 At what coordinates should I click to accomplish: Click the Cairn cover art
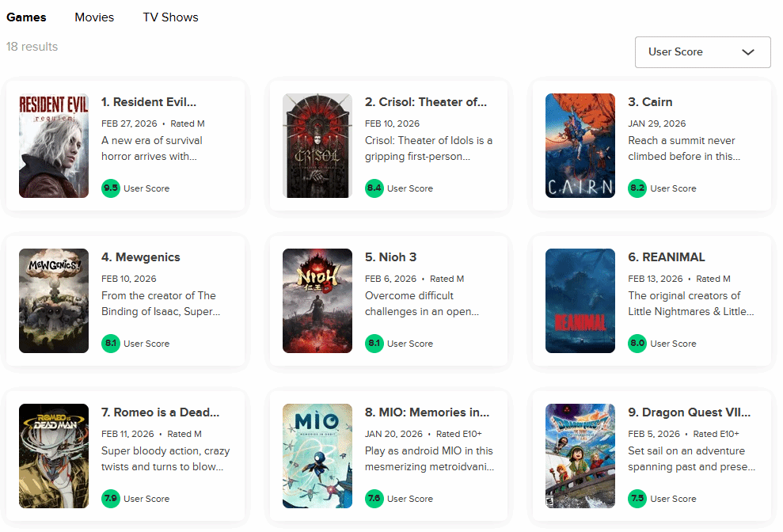pos(580,146)
